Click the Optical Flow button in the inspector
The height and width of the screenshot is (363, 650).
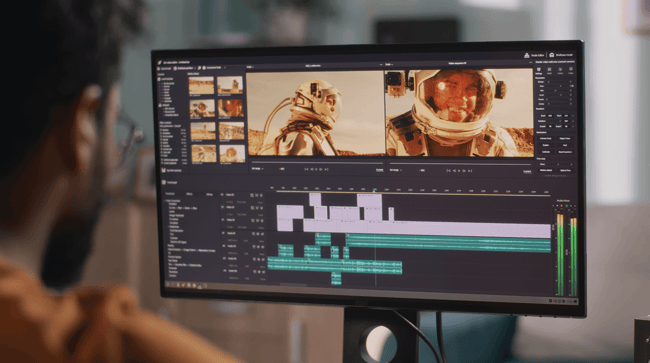(x=565, y=170)
